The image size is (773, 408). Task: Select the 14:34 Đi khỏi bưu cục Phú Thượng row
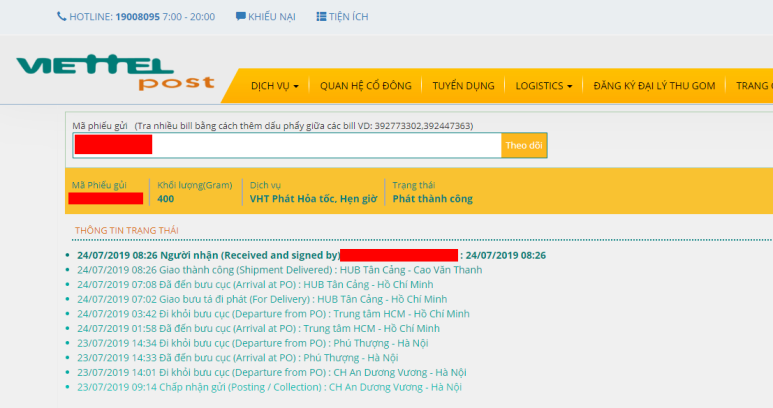252,343
